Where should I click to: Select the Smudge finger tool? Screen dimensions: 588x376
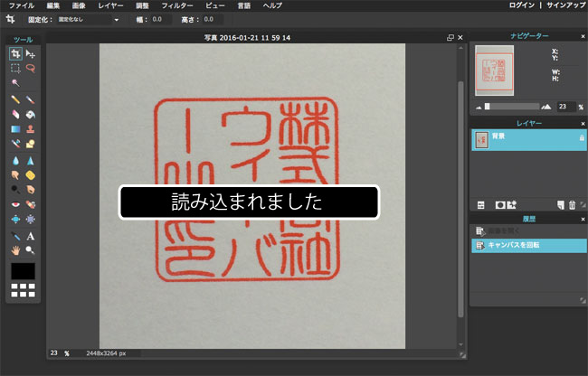[15, 174]
